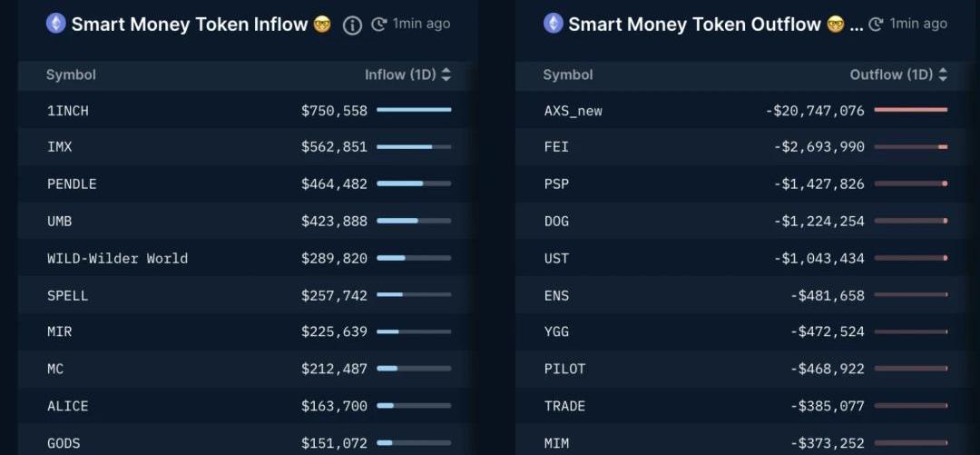Click the PENDLE inflow bar
The height and width of the screenshot is (455, 980).
pyautogui.click(x=413, y=183)
